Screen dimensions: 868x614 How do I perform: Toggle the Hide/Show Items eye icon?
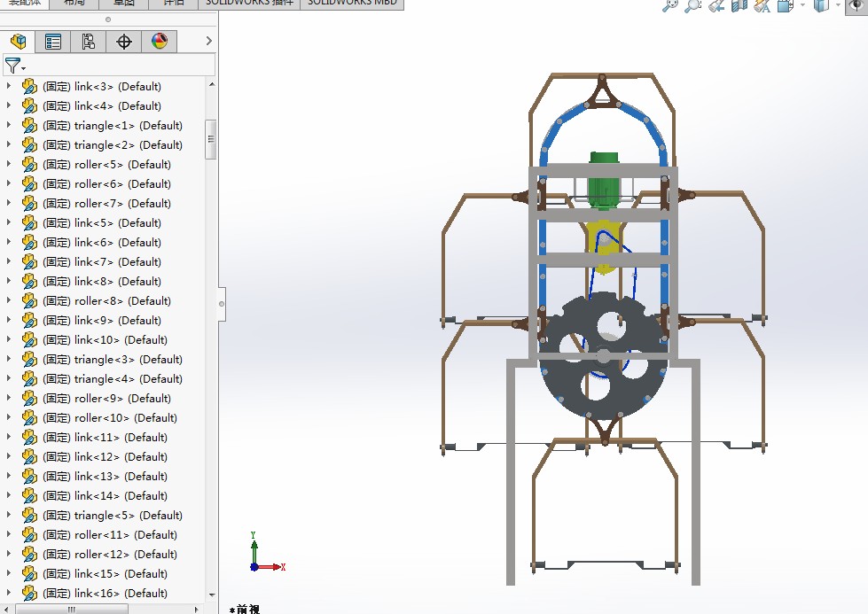[857, 5]
